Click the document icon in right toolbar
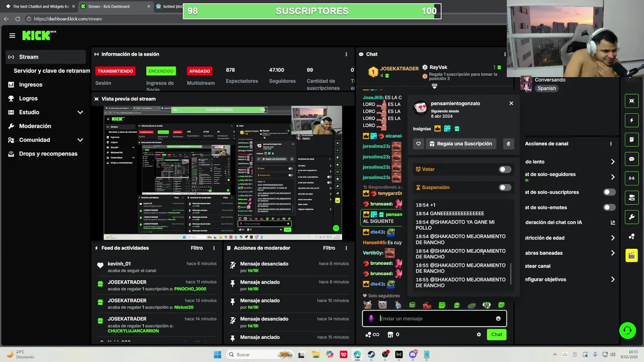 coord(631,140)
